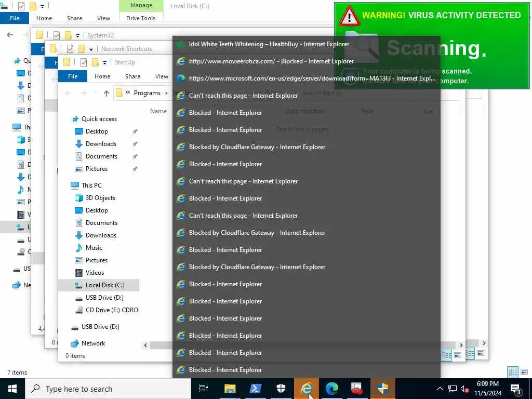Screen dimensions: 532x399
Task: Open the Windows Start menu
Action: tap(12, 389)
